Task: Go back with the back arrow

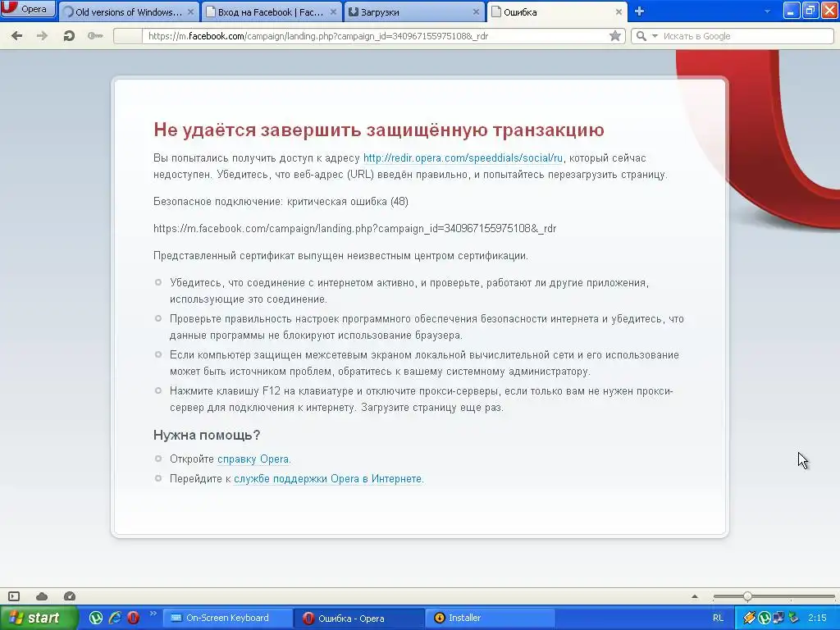Action: [x=16, y=36]
